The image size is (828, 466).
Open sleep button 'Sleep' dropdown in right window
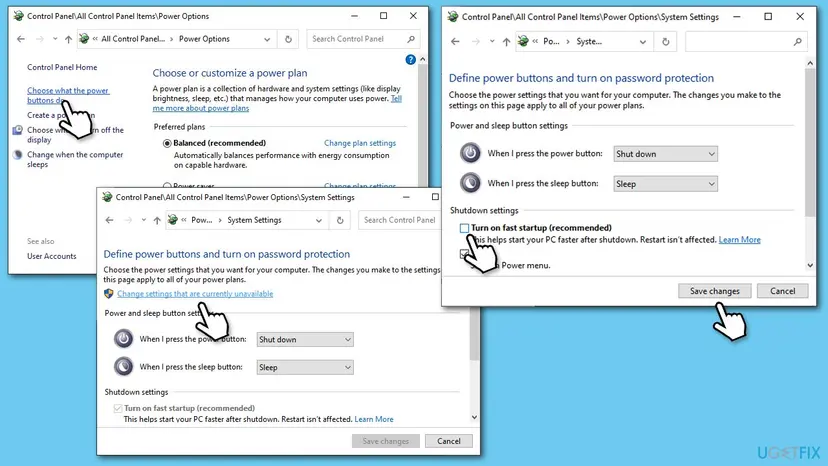[665, 184]
